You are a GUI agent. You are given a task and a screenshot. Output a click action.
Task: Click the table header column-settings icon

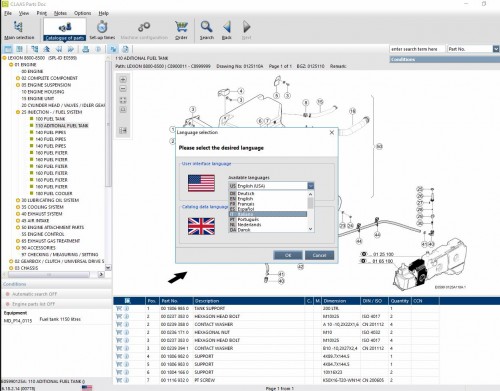[x=127, y=301]
